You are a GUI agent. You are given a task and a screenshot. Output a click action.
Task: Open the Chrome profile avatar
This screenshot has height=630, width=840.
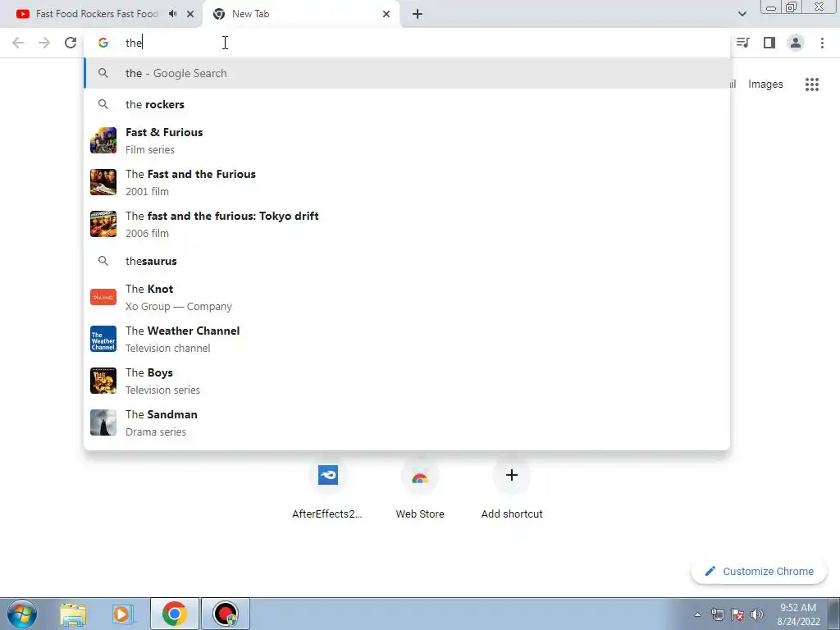tap(796, 43)
